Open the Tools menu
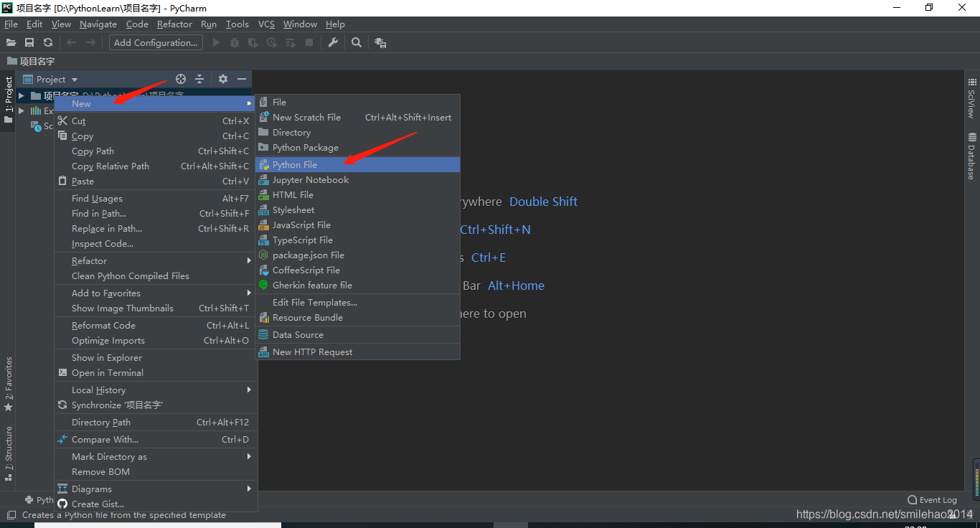This screenshot has width=980, height=528. pyautogui.click(x=237, y=24)
